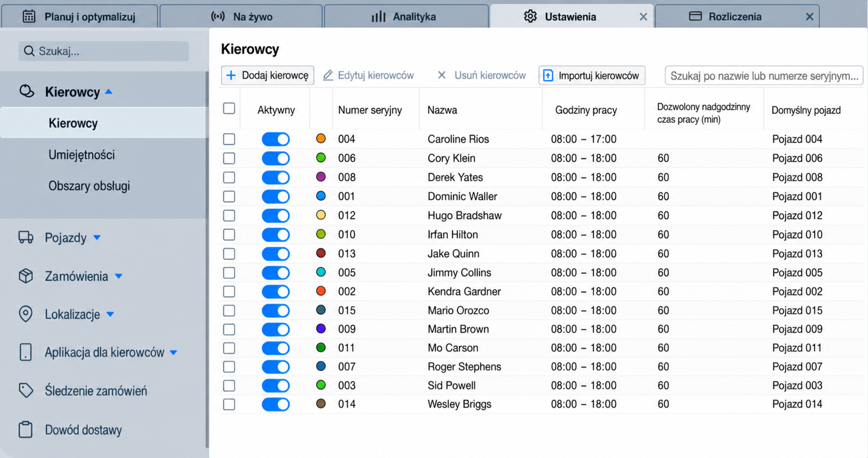Sort table by the Nazwa column header
This screenshot has width=868, height=458.
442,110
